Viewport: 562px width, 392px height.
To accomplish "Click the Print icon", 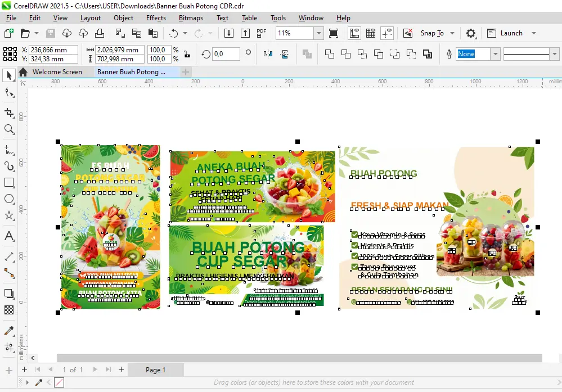I will [100, 33].
